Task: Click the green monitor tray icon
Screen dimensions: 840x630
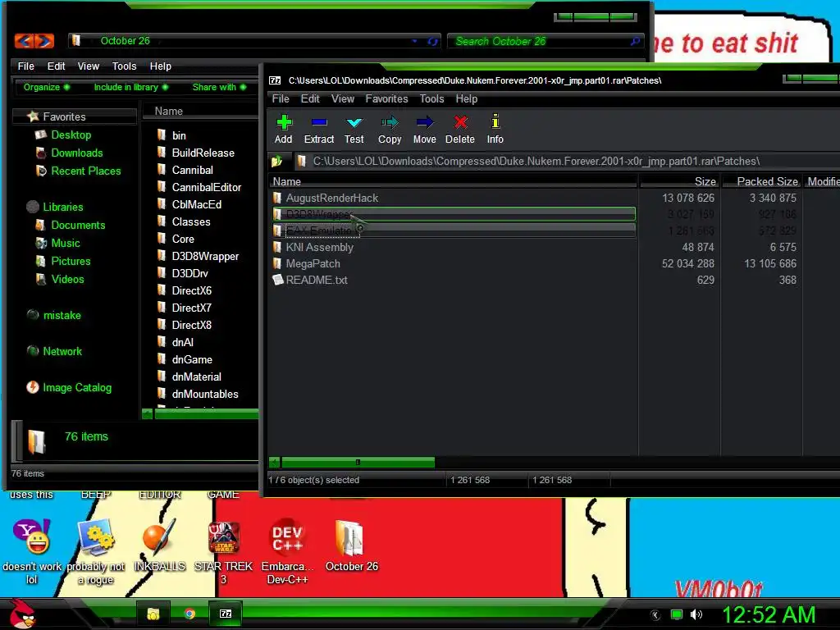Action: click(677, 614)
